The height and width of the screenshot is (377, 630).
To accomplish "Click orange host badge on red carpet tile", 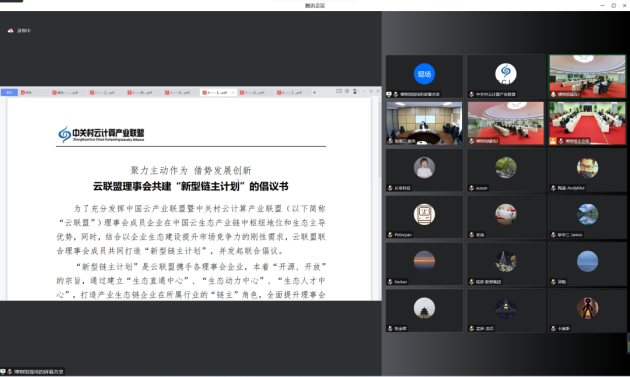I will click(553, 141).
